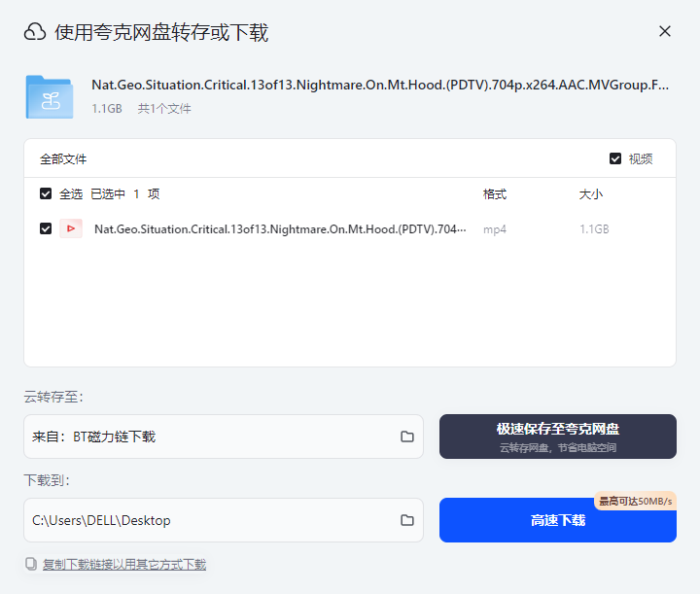Close the Quark download dialog
Screen dimensions: 700x594
tap(665, 31)
